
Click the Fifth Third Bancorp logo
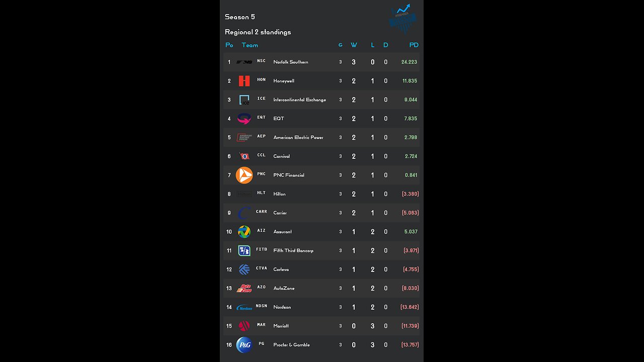click(x=244, y=250)
